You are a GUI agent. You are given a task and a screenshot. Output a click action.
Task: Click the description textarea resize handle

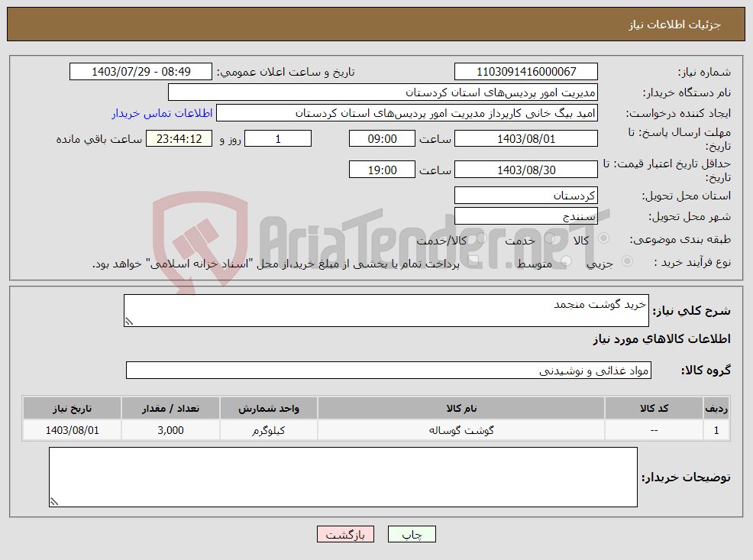click(x=129, y=322)
